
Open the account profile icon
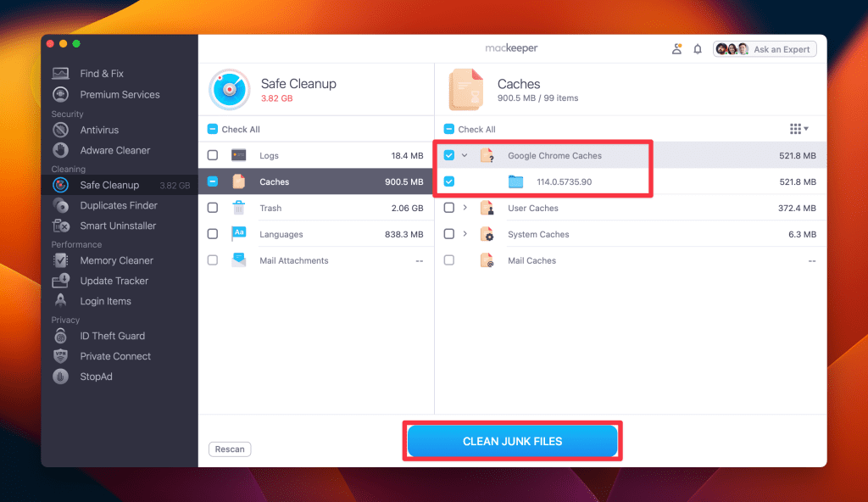676,49
